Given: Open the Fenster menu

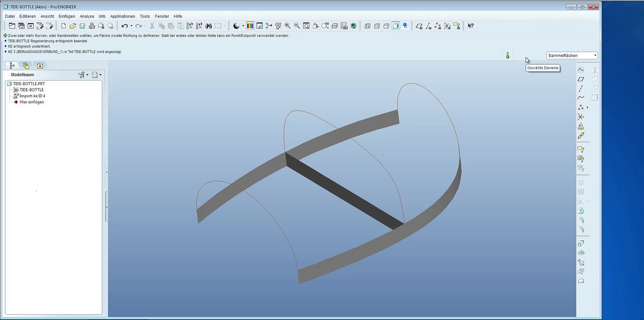Looking at the screenshot, I should (162, 16).
